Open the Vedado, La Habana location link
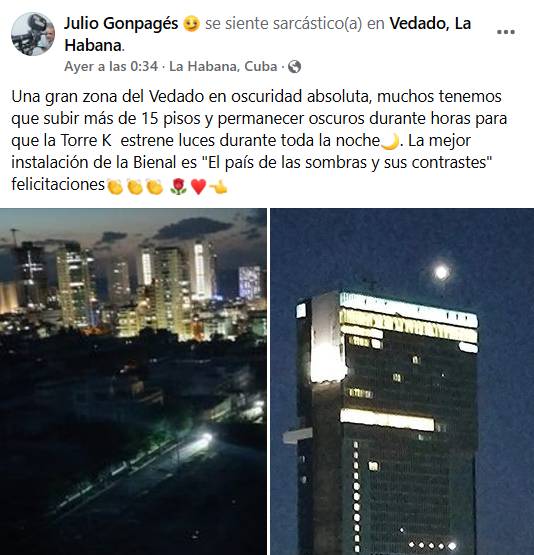534x555 pixels. (268, 34)
